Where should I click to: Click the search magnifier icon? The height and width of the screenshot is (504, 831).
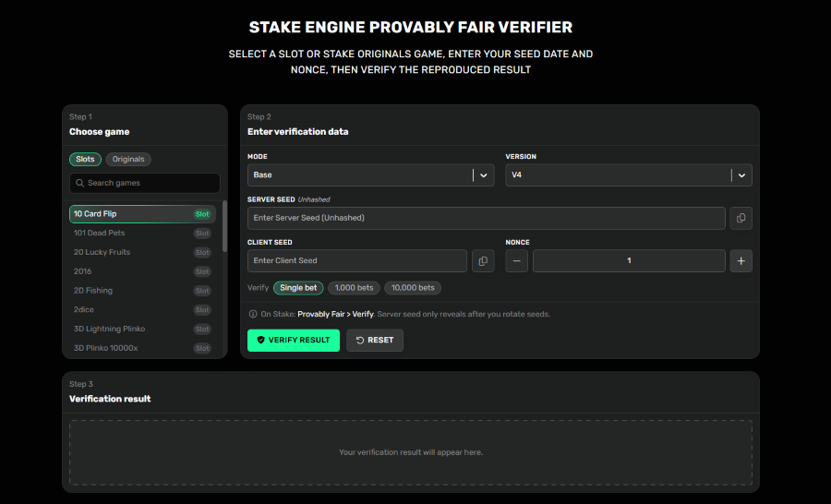coord(80,183)
